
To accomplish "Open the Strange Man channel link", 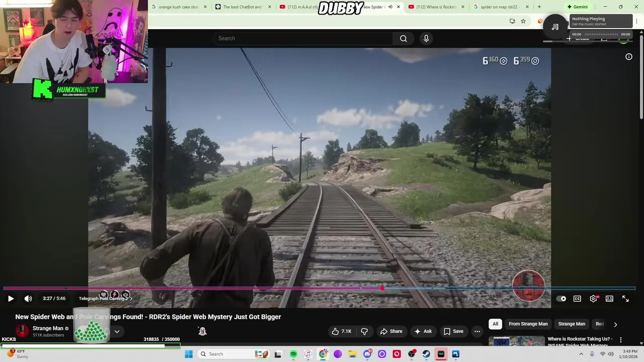I will pos(48,328).
